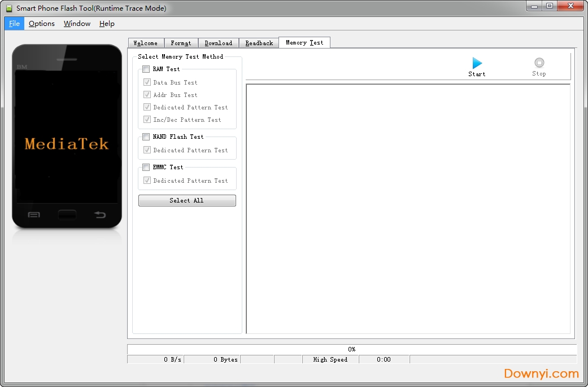Viewport: 588px width, 387px height.
Task: Go to the Readback tab
Action: (x=259, y=43)
